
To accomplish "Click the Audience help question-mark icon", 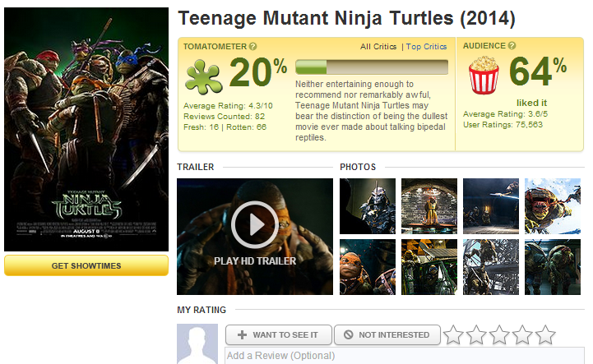I will pos(512,46).
